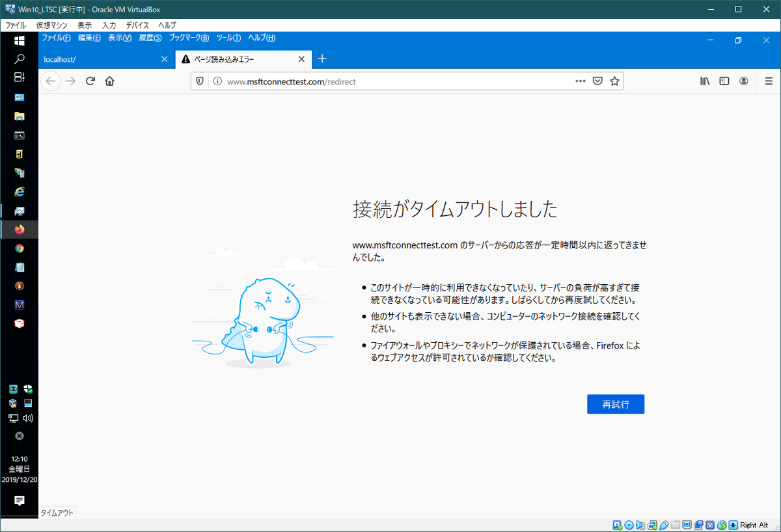Click VirtualBox optical drive indicator
The image size is (781, 532).
point(629,525)
